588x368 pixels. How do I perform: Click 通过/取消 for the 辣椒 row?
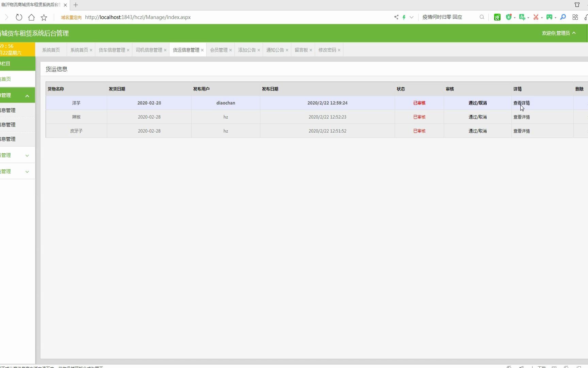pyautogui.click(x=477, y=117)
